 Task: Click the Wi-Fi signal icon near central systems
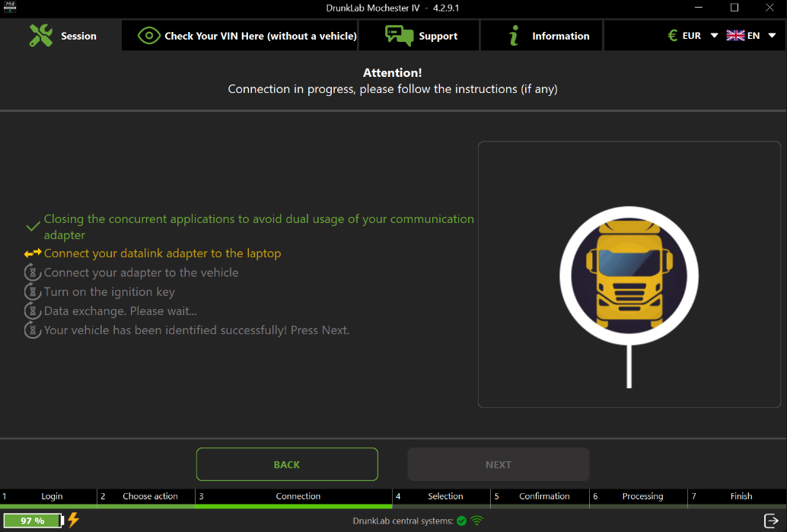[476, 520]
